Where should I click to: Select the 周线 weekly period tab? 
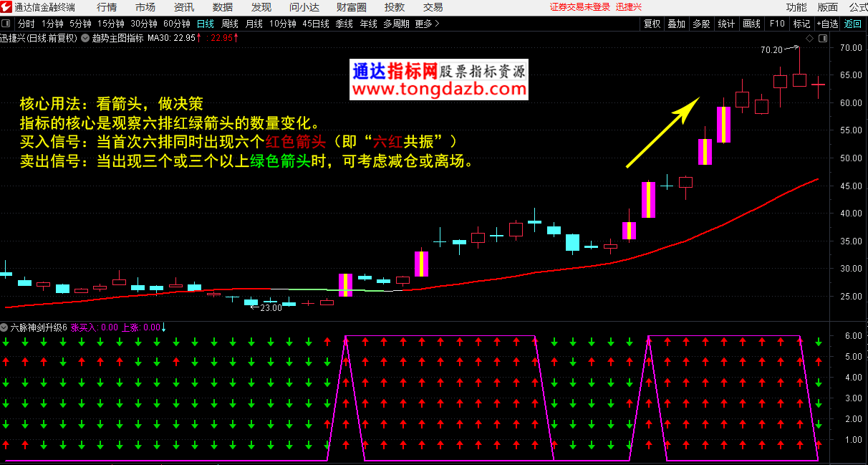coord(230,24)
